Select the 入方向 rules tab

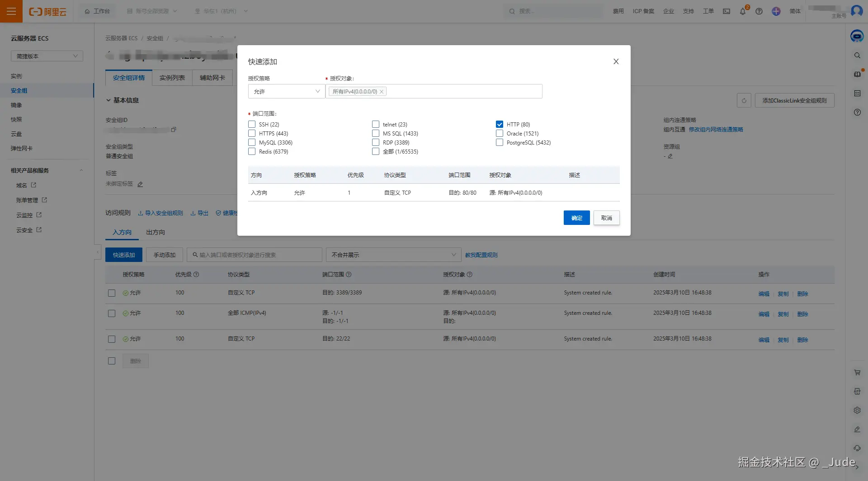tap(122, 232)
